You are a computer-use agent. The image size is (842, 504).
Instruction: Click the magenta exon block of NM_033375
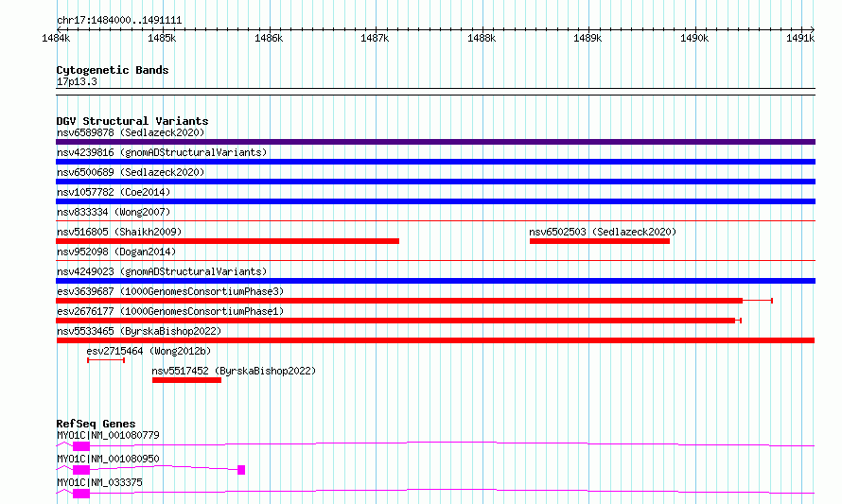81,494
